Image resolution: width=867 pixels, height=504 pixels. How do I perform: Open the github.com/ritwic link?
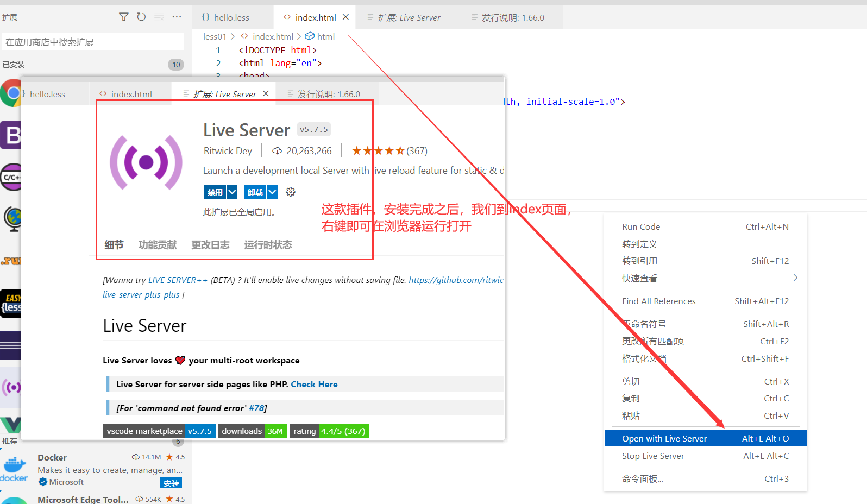pos(456,280)
